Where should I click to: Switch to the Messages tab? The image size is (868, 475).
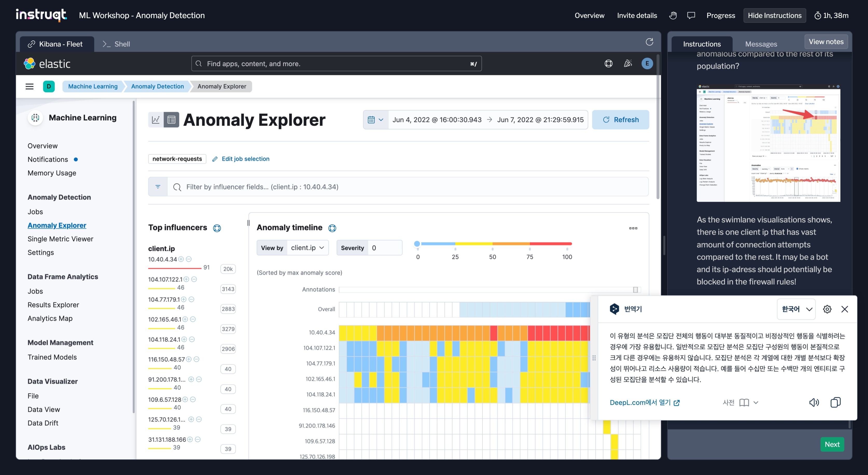pos(761,44)
